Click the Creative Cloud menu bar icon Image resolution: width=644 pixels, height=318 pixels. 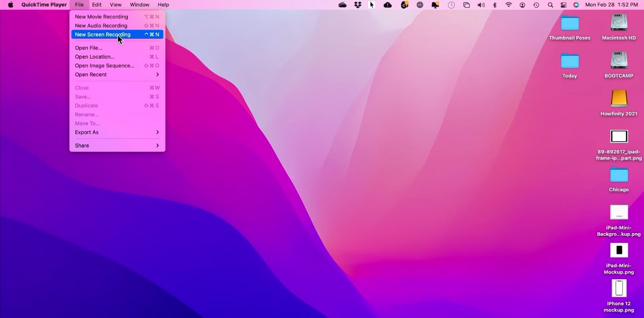(343, 5)
